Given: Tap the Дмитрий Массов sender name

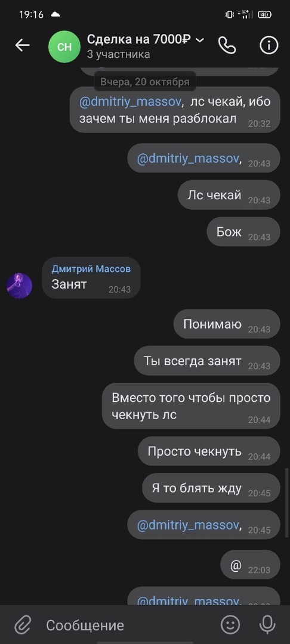Looking at the screenshot, I should [91, 269].
